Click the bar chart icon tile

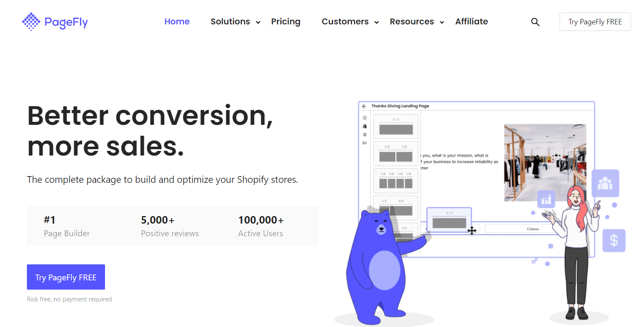coord(546,199)
